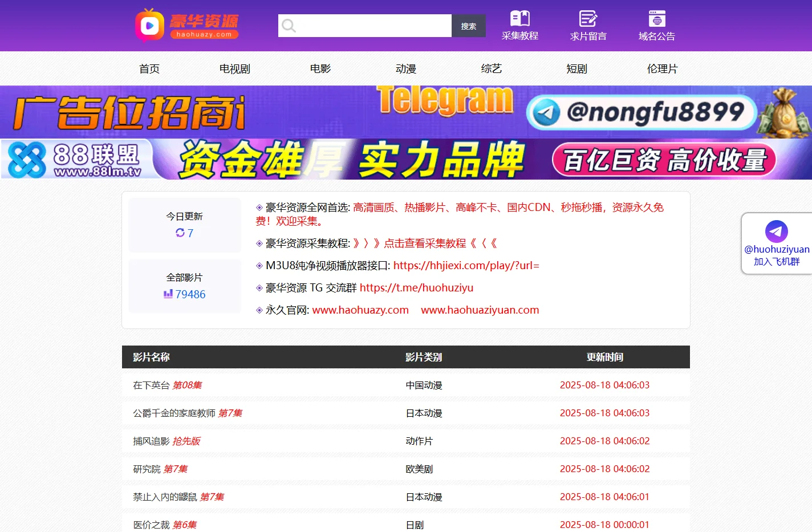
Task: Click the 影片名称 column header
Action: click(151, 357)
